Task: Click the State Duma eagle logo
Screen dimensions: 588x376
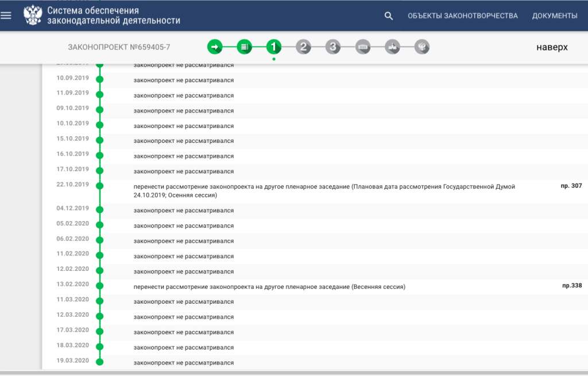Action: click(x=33, y=15)
